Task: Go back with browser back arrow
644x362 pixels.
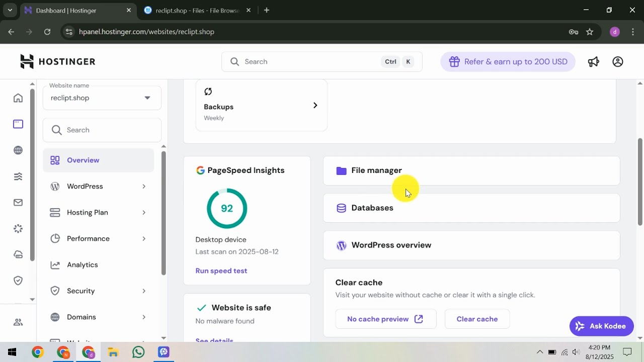Action: click(x=11, y=32)
